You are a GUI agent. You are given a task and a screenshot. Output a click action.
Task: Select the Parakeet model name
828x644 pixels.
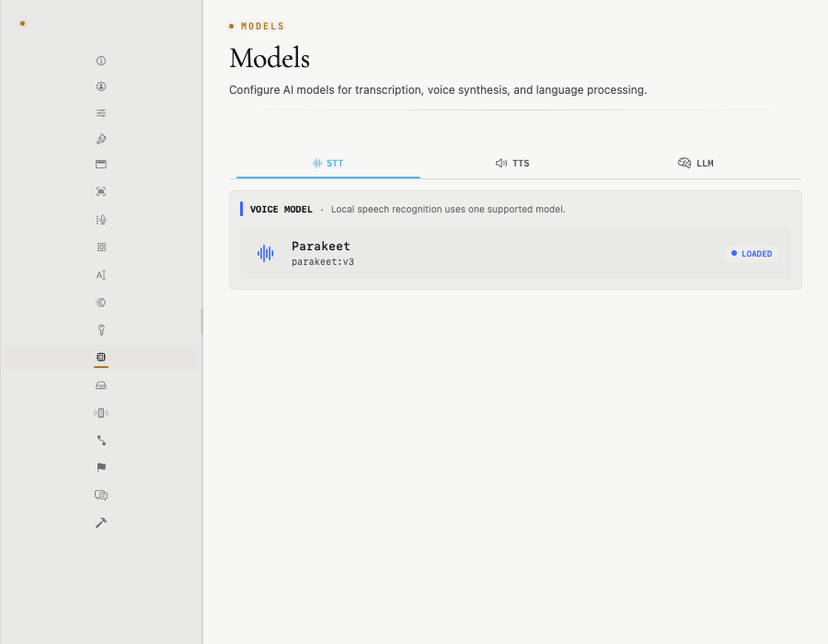point(320,246)
